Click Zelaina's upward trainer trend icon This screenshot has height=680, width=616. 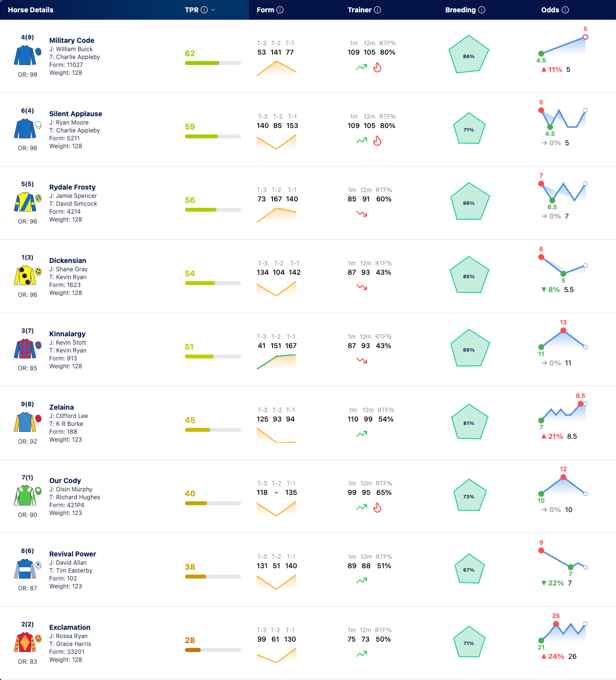click(x=362, y=434)
